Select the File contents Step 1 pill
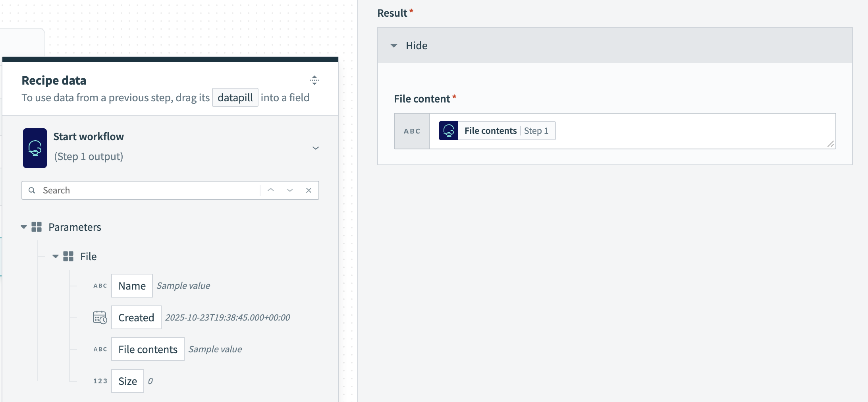Screen dimensions: 868x402 point(496,130)
